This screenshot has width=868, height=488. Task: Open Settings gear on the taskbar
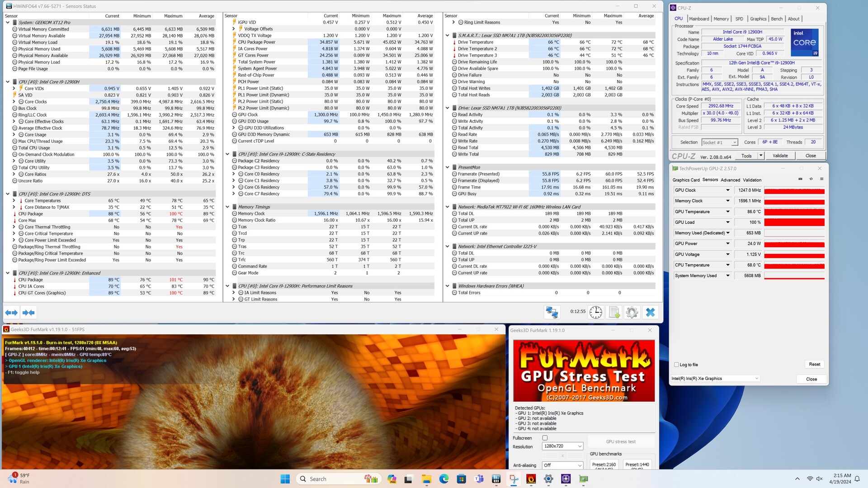point(548,479)
